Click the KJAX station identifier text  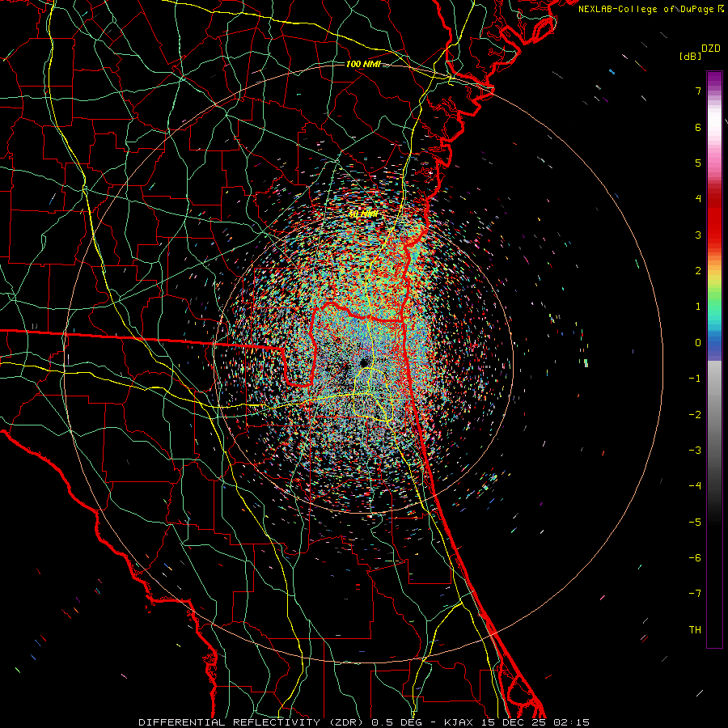[459, 722]
